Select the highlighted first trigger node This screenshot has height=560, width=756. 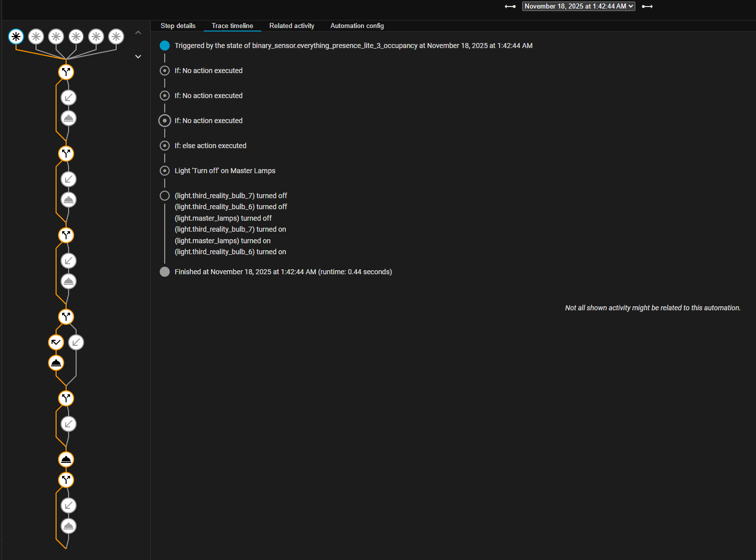16,37
